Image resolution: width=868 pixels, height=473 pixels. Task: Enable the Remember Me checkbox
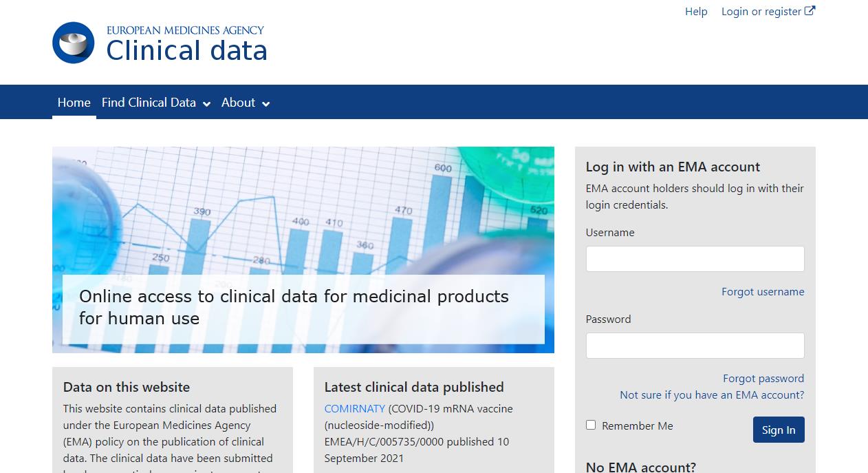[x=591, y=425]
